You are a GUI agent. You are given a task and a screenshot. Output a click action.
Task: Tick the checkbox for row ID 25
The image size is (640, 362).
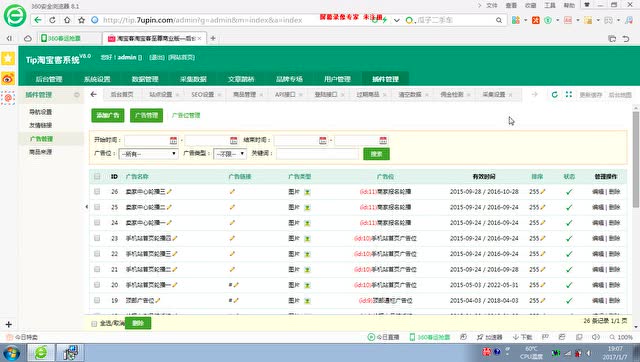[97, 207]
